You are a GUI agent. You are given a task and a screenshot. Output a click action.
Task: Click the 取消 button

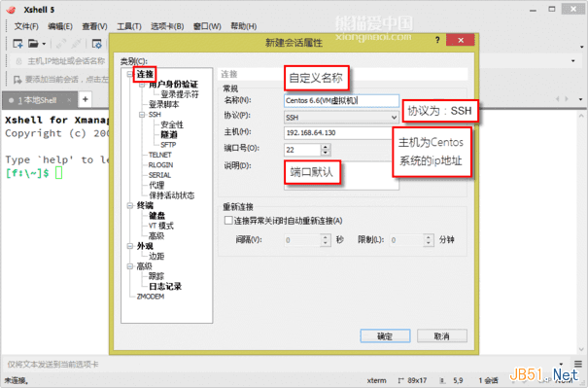point(442,335)
